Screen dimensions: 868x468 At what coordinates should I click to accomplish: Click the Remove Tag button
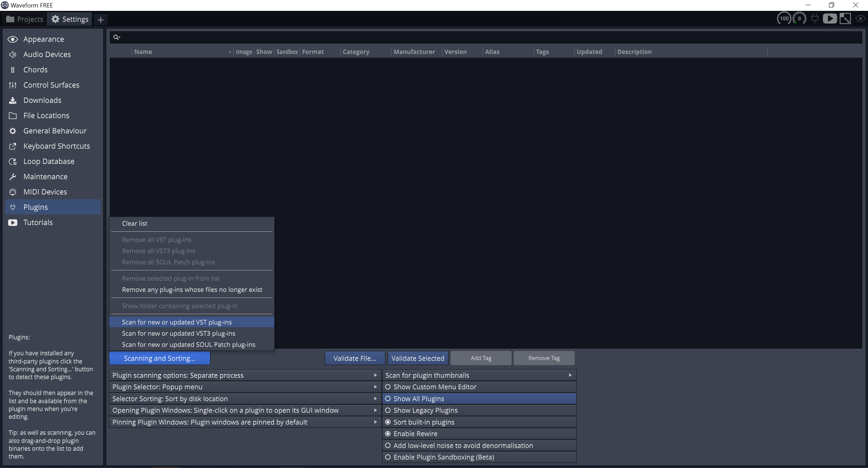(544, 358)
